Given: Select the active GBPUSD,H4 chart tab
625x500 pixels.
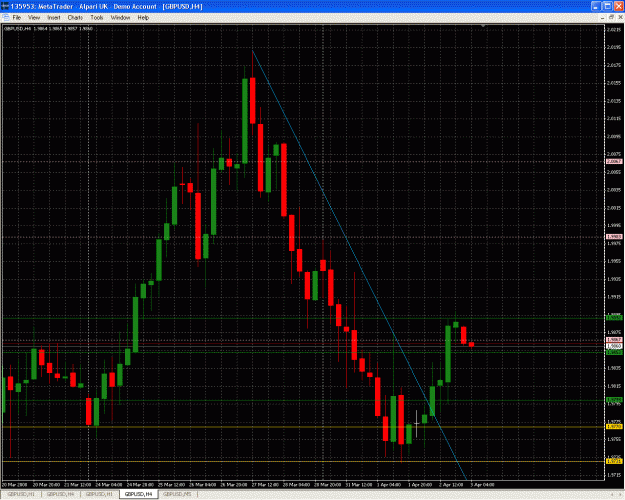Looking at the screenshot, I should click(x=139, y=494).
